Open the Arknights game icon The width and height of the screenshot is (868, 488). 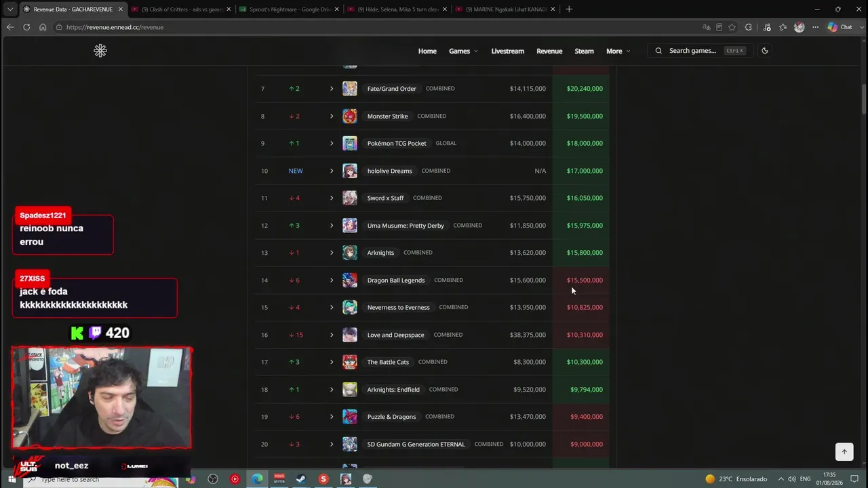[350, 253]
